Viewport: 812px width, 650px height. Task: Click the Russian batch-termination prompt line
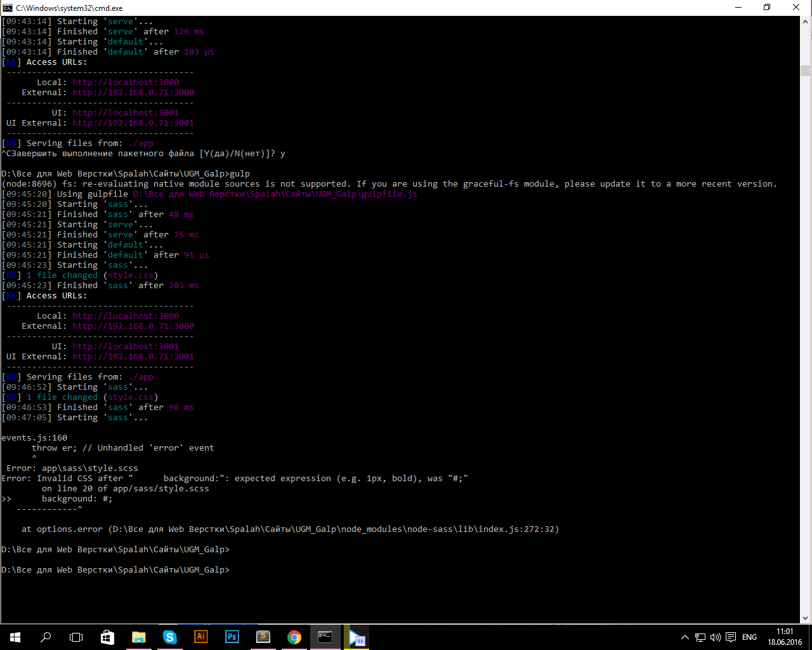[143, 154]
